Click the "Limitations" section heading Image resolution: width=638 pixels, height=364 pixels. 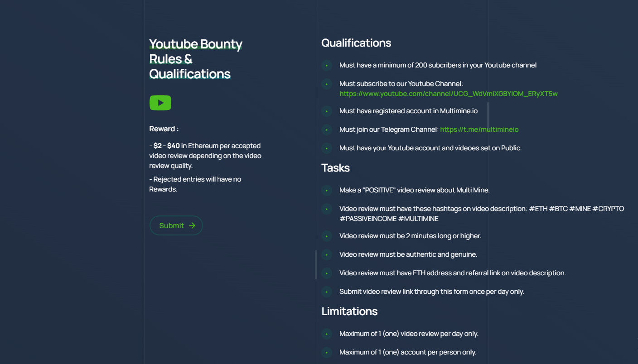tap(349, 311)
